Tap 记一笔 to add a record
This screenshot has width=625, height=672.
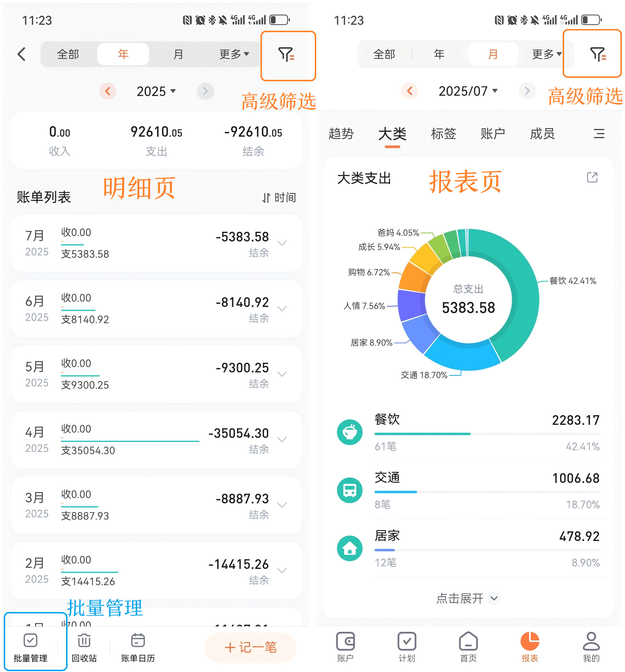click(250, 648)
